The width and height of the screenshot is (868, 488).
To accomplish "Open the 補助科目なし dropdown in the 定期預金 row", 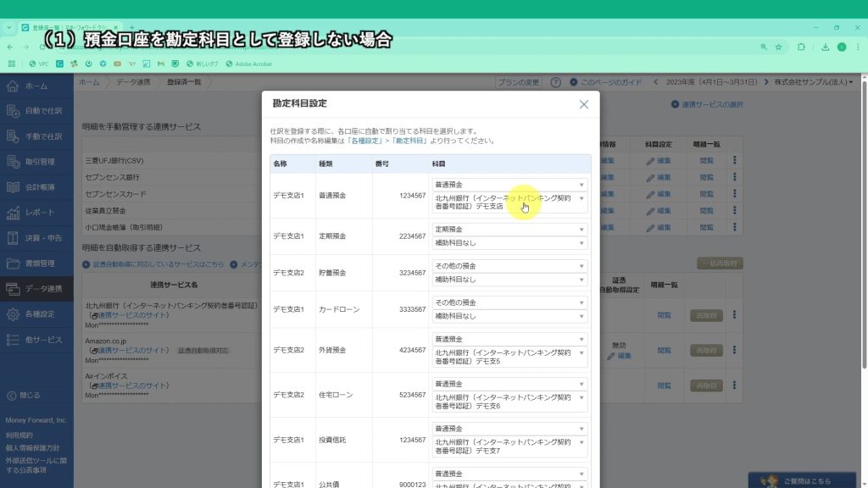I will (509, 243).
